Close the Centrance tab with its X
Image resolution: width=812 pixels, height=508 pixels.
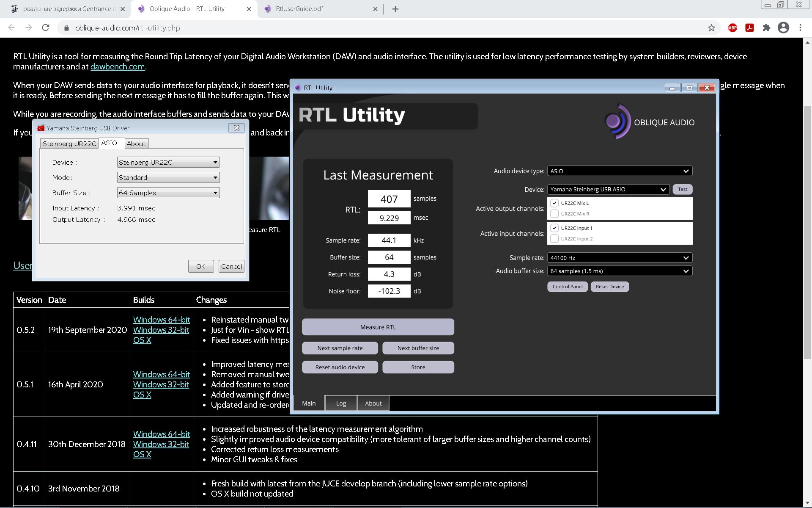pos(123,9)
